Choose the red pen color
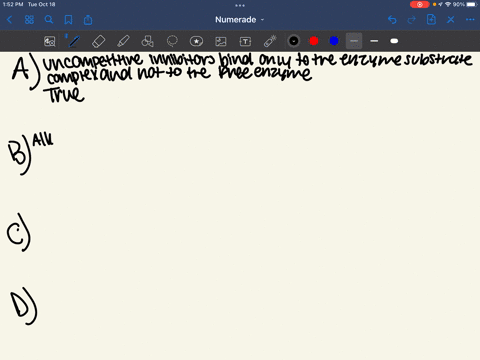Image resolution: width=480 pixels, height=360 pixels. [x=314, y=41]
